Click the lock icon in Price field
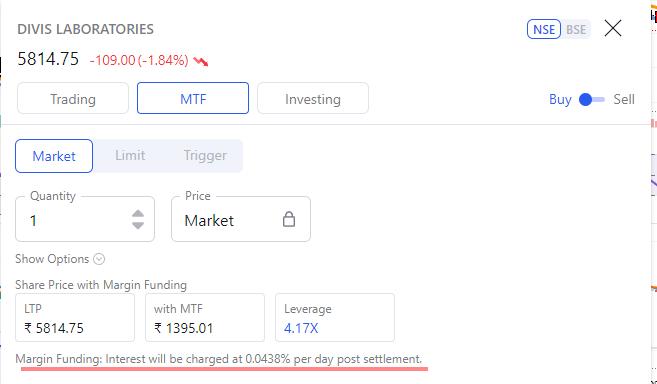 pos(289,219)
